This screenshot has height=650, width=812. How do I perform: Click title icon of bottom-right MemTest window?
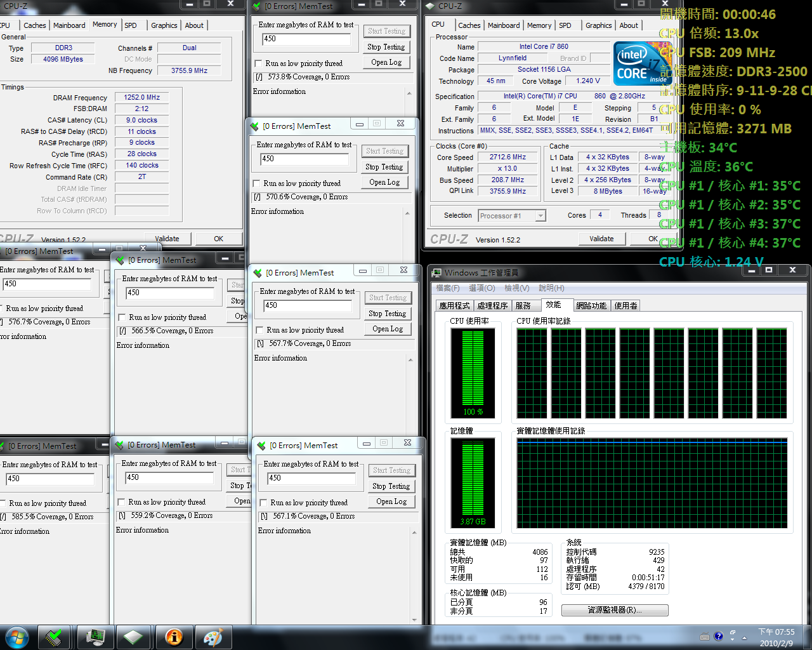point(261,446)
